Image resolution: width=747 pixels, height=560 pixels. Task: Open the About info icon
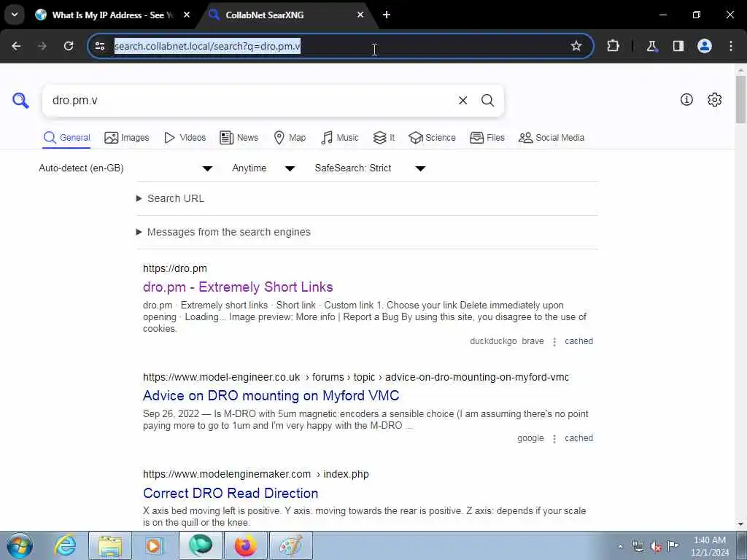click(x=686, y=99)
